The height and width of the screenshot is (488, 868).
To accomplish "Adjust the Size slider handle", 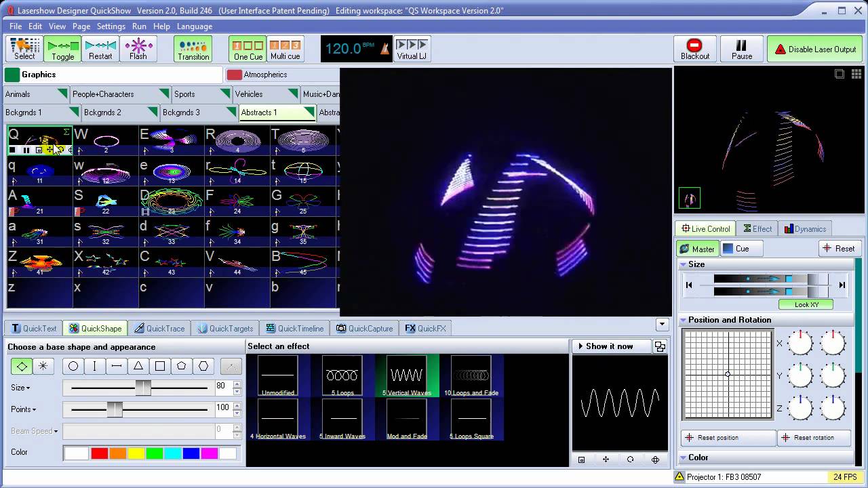I will click(x=143, y=388).
